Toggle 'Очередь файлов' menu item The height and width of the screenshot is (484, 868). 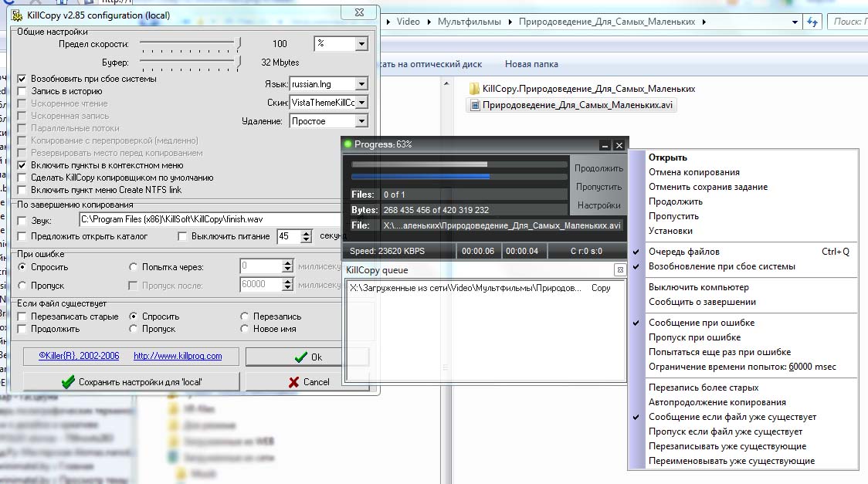pyautogui.click(x=684, y=252)
